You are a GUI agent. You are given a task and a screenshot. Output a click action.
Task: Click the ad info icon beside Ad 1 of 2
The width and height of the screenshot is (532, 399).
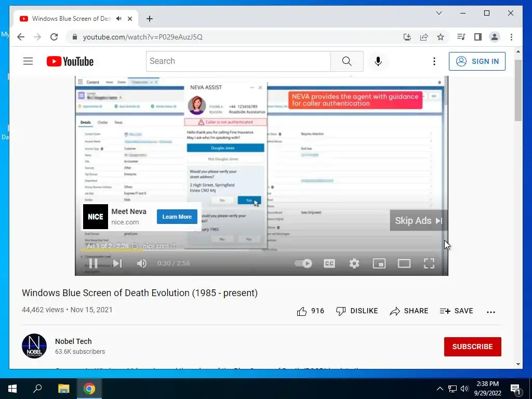tap(135, 246)
